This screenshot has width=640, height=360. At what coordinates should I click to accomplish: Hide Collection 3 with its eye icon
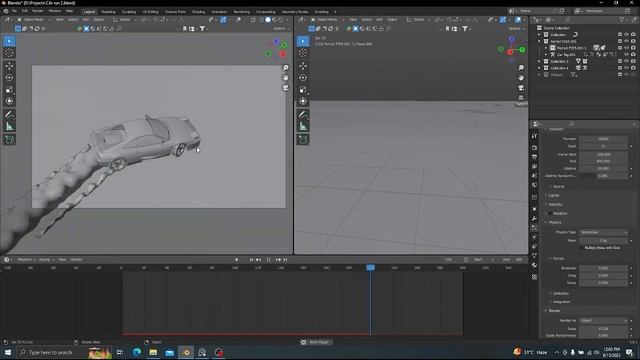click(x=627, y=61)
